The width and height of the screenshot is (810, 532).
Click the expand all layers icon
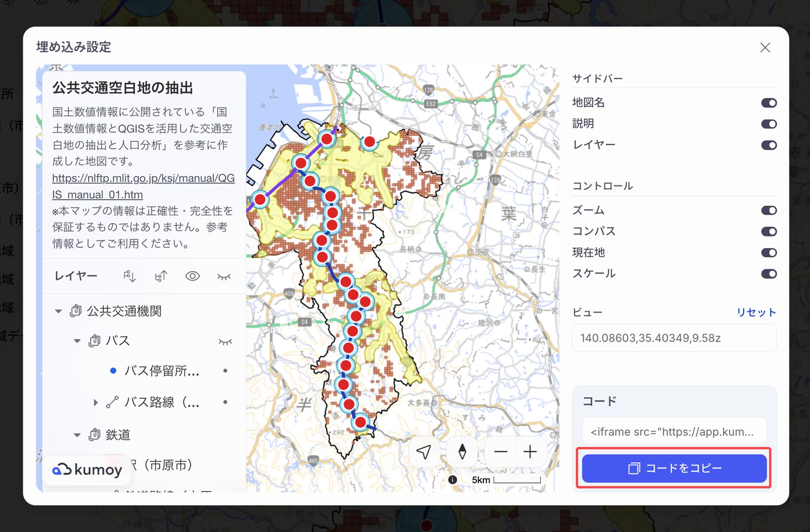[130, 276]
